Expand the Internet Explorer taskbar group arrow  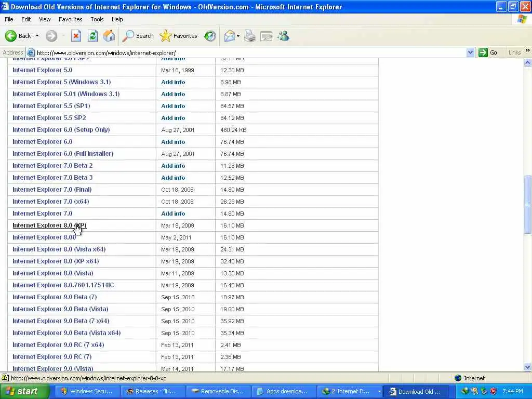pos(379,392)
